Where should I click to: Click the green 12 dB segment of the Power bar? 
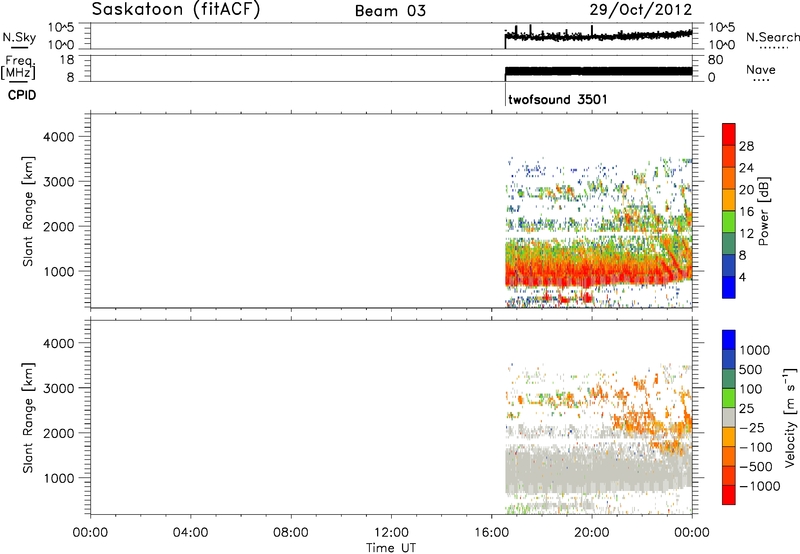point(729,222)
